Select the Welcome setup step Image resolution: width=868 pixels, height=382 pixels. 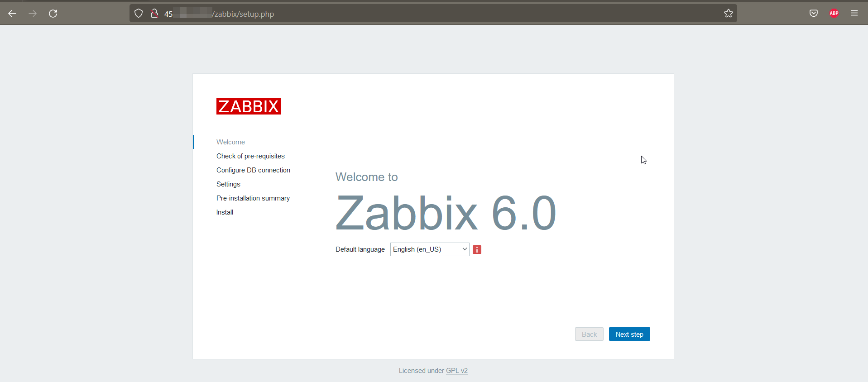click(x=230, y=142)
